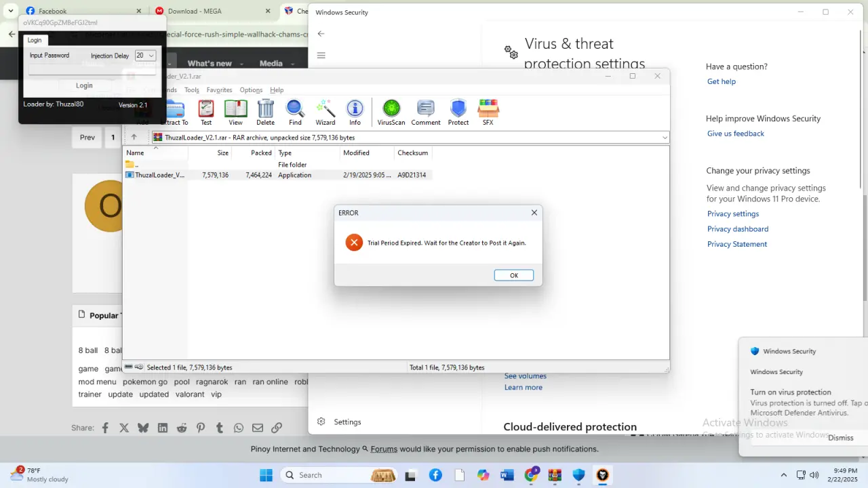868x488 pixels.
Task: Share the page via Pinterest icon
Action: point(201,428)
